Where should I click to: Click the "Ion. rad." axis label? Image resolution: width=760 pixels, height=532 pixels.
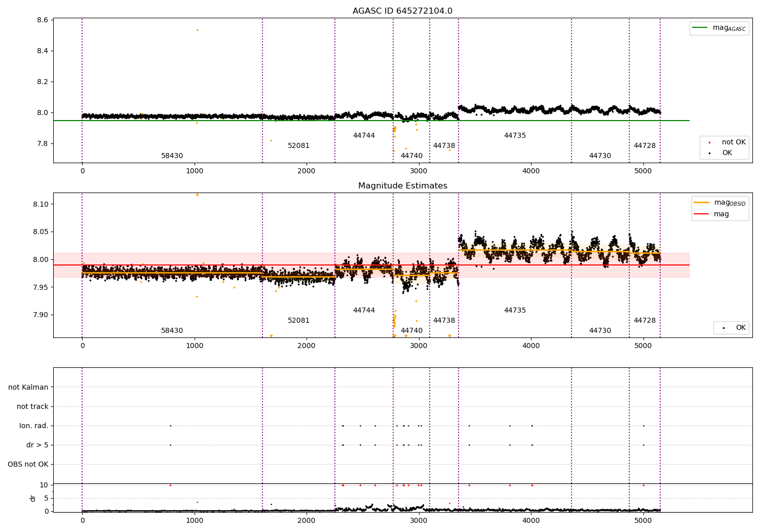click(34, 426)
